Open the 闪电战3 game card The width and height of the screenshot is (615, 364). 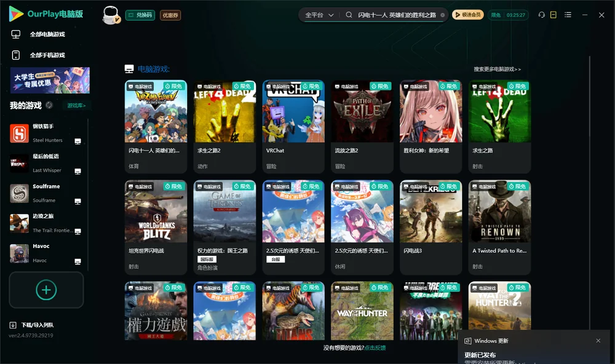click(430, 227)
